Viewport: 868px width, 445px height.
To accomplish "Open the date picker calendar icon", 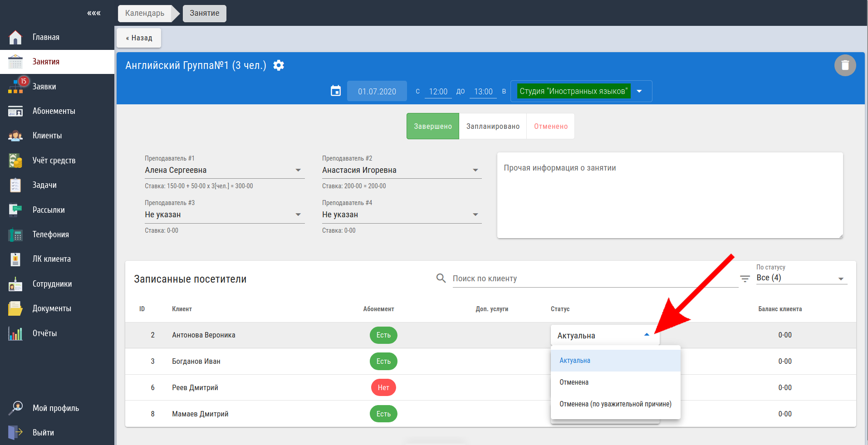I will 336,91.
